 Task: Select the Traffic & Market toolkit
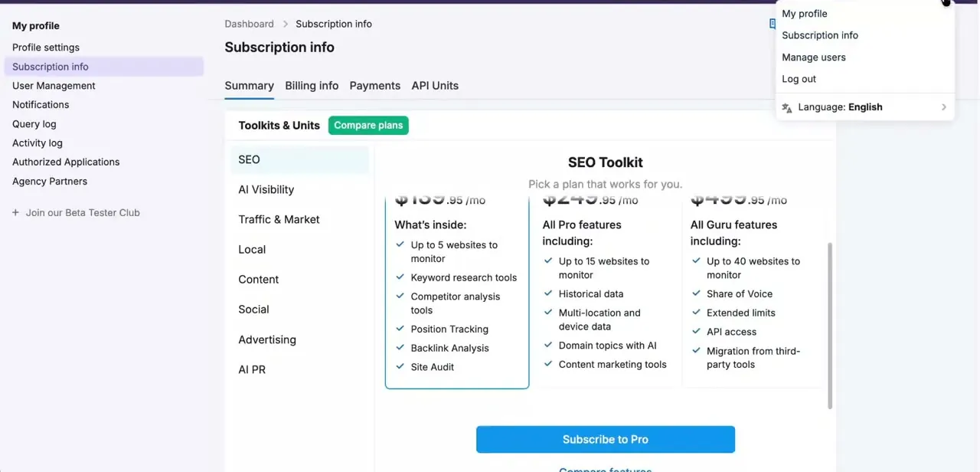click(299, 219)
